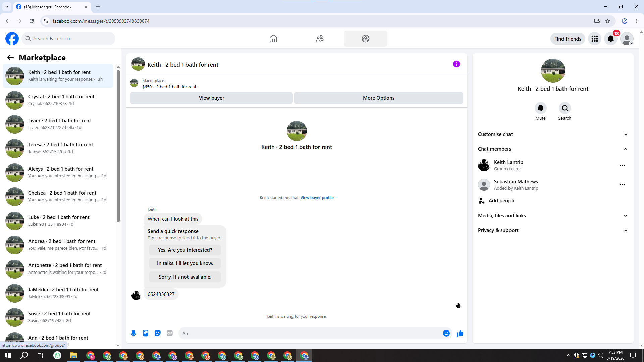This screenshot has height=362, width=644.
Task: Expand the Customise chat section
Action: [552, 134]
